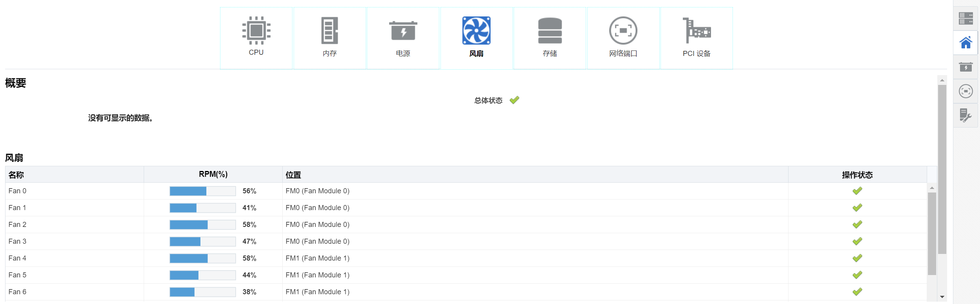Image resolution: width=980 pixels, height=304 pixels.
Task: Open the CPU hardware tab
Action: [x=256, y=38]
